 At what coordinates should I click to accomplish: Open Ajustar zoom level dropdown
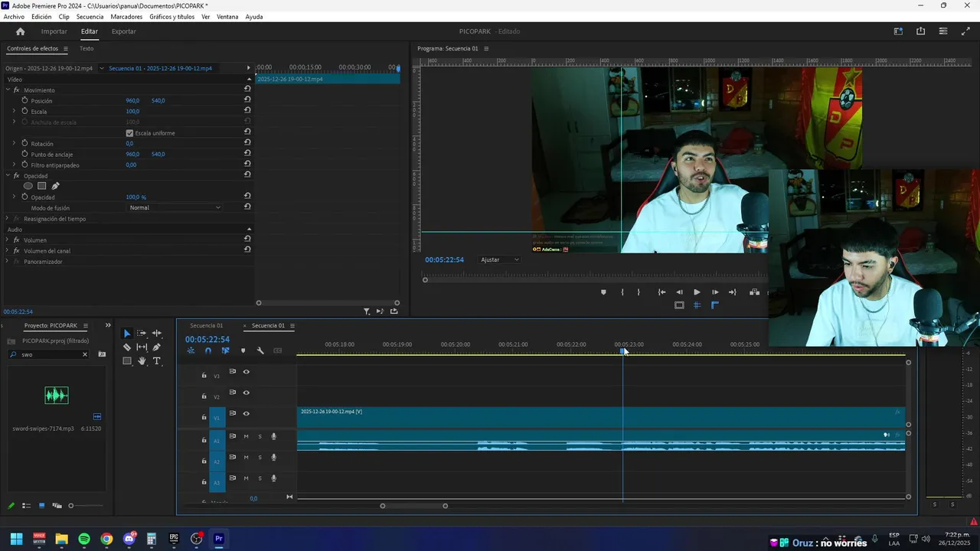click(500, 259)
